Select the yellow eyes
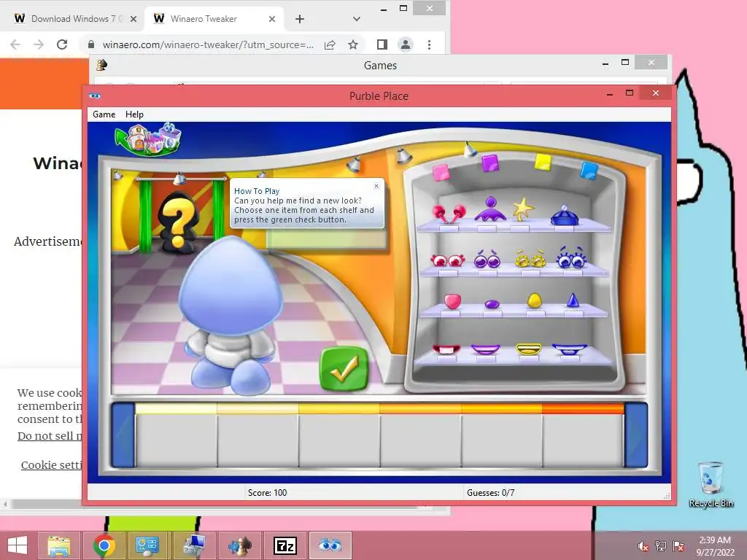This screenshot has height=560, width=747. (530, 259)
